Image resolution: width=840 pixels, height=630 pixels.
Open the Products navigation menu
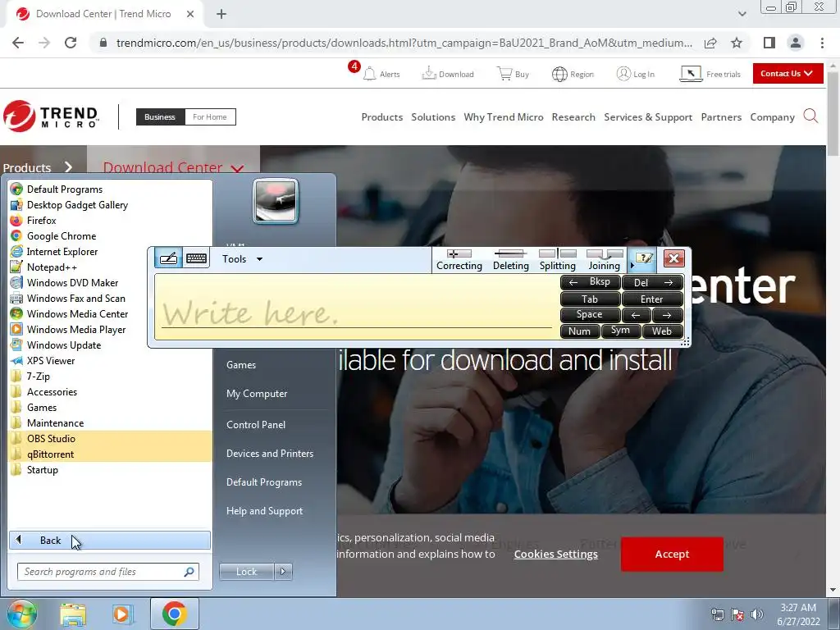point(382,116)
